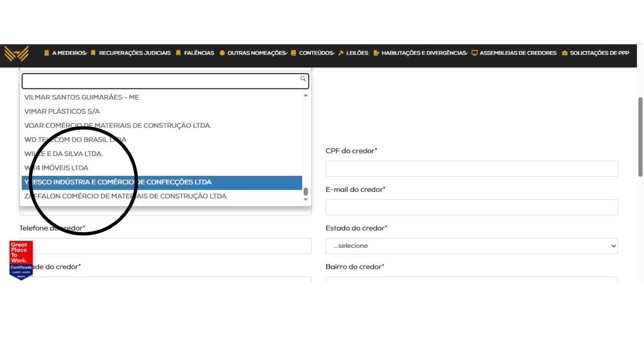Select Yeesco Indústria e Comércio de Confecções option
Screen dimensions: 644x362
click(x=161, y=182)
